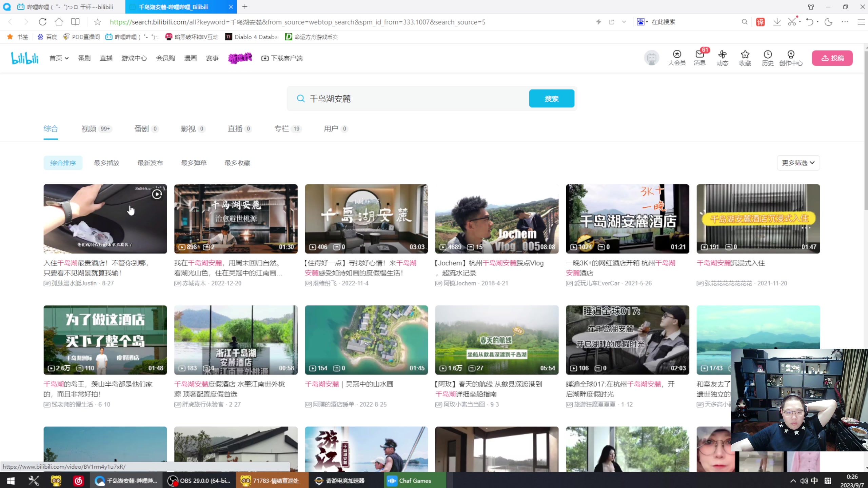Click the pink 投稿 upload button
This screenshot has height=488, width=868.
[832, 58]
